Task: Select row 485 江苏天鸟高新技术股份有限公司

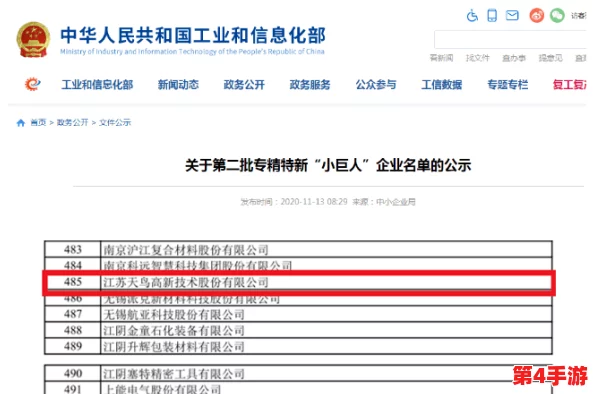Action: [x=298, y=282]
